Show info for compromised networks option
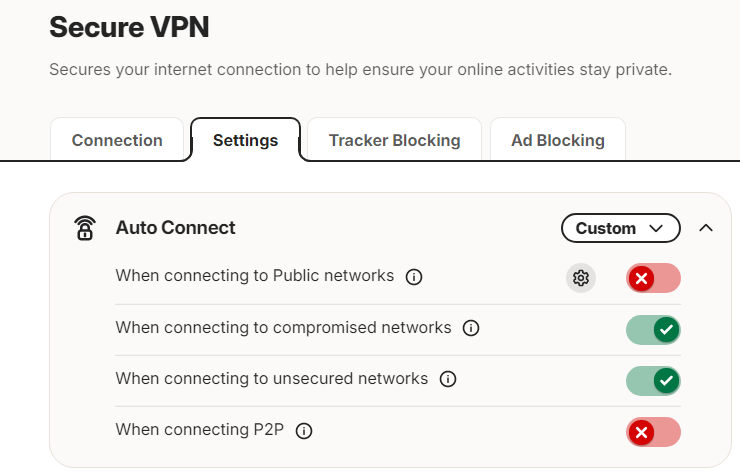This screenshot has height=473, width=740. click(x=471, y=328)
